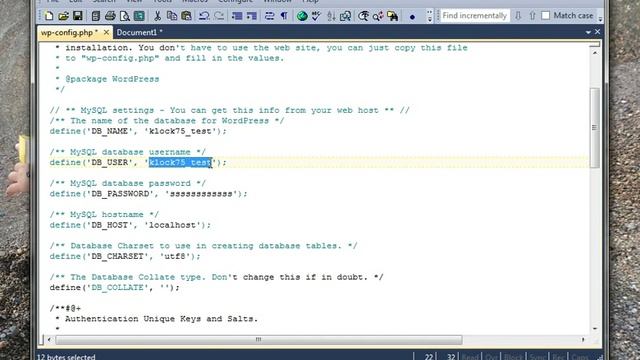Click the Open file folder icon
640x360 pixels.
[x=63, y=16]
